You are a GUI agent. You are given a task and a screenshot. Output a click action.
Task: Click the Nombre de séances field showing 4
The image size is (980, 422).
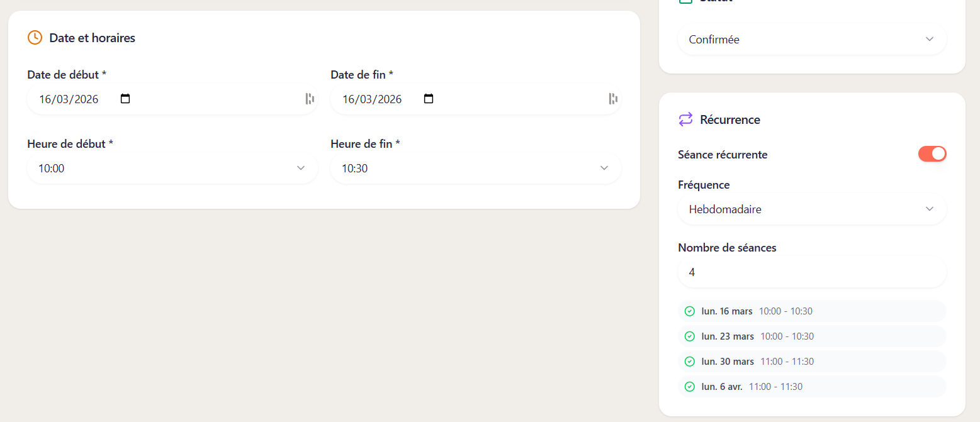pos(812,272)
